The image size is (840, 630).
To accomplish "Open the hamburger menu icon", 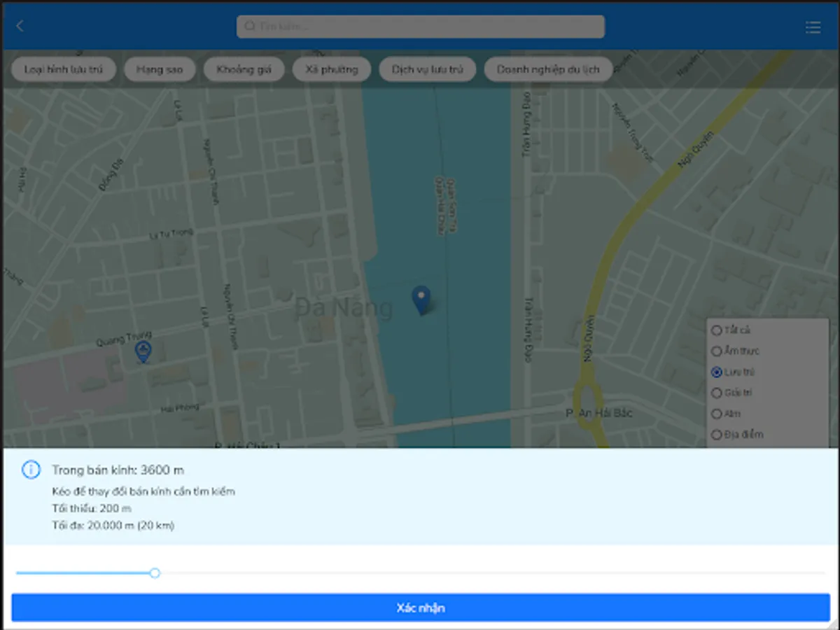I will [813, 27].
